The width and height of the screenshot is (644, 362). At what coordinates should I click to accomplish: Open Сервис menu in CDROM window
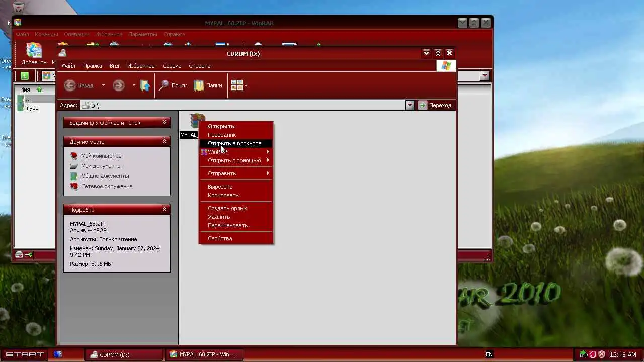click(172, 66)
